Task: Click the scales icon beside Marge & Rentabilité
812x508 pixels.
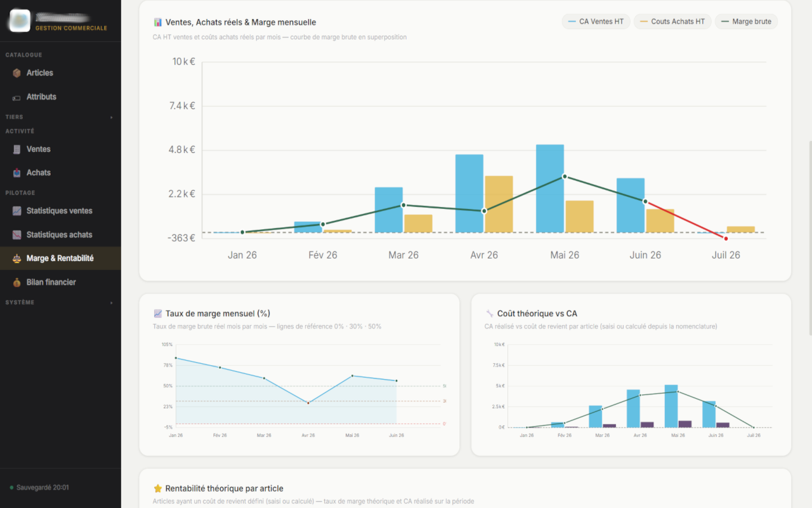Action: 17,258
